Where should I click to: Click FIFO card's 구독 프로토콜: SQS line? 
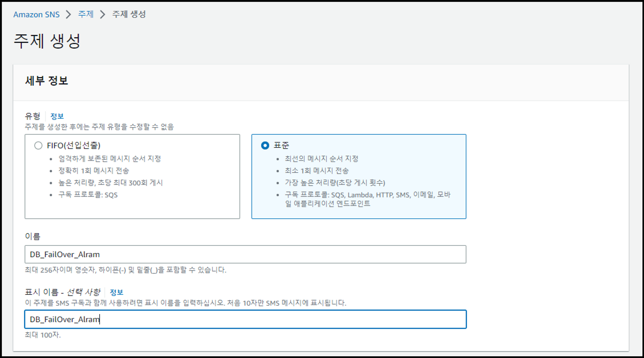88,195
